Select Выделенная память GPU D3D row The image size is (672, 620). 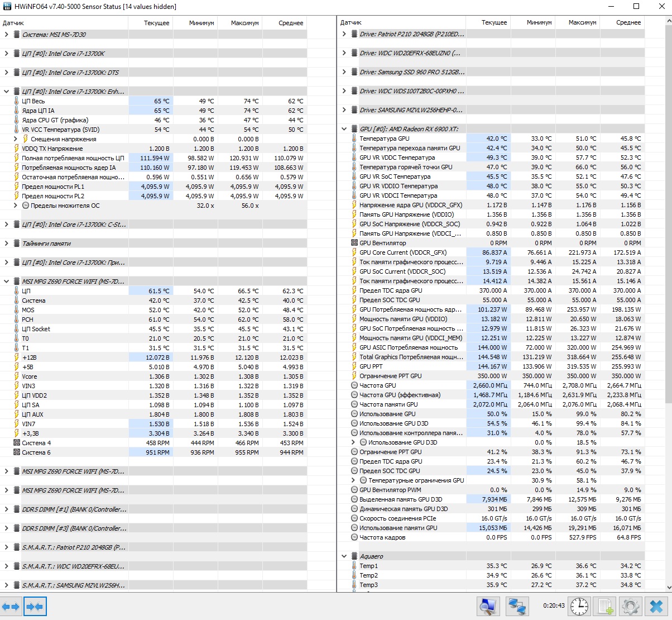click(x=491, y=499)
